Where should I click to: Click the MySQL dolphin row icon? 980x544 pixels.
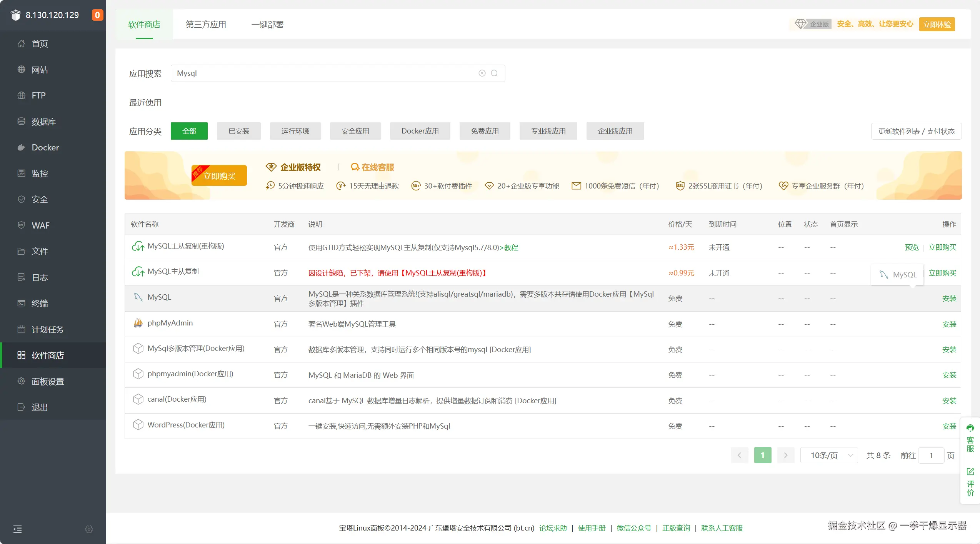[138, 297]
